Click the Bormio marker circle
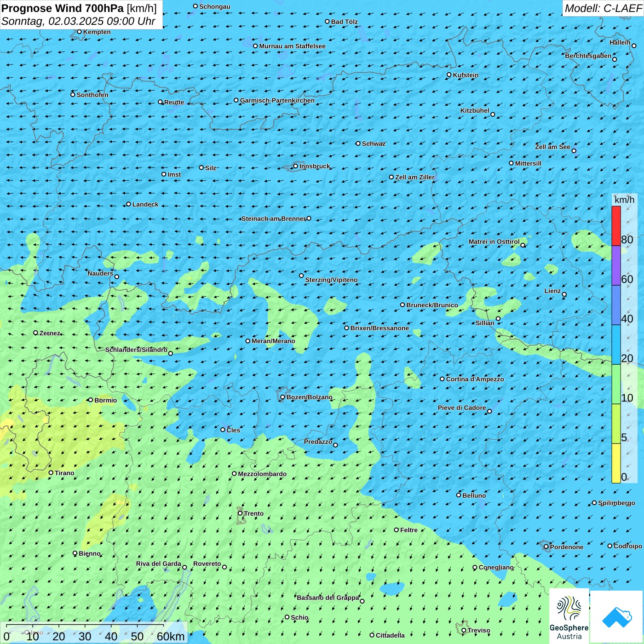 91,400
